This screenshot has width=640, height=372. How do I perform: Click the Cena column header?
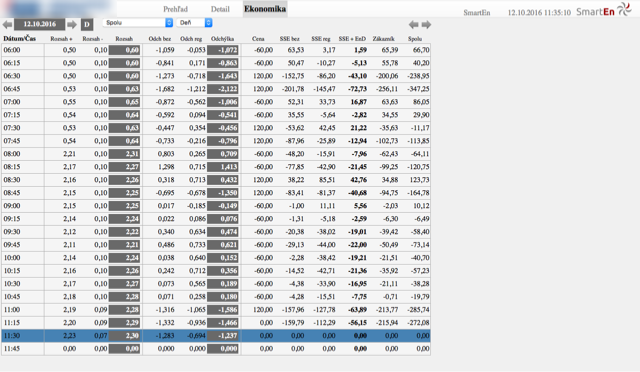point(258,39)
